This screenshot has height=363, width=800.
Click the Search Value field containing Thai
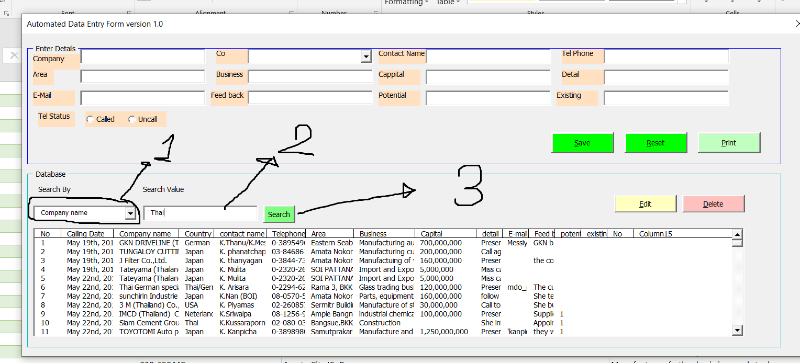tap(201, 213)
